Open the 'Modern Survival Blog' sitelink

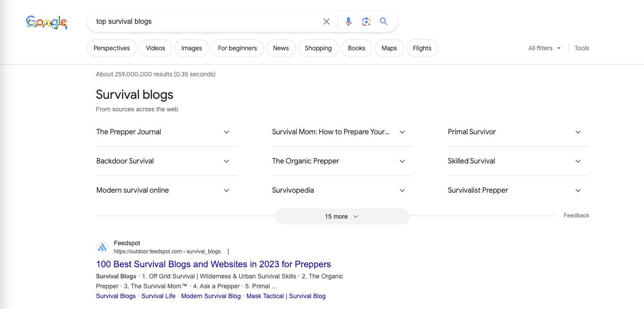click(x=211, y=296)
